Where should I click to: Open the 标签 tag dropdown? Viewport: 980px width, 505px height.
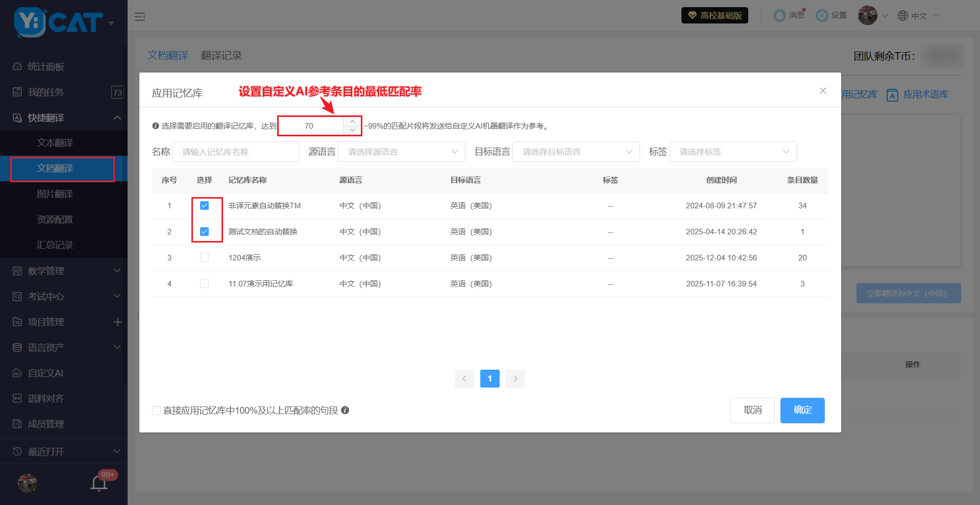coord(733,152)
